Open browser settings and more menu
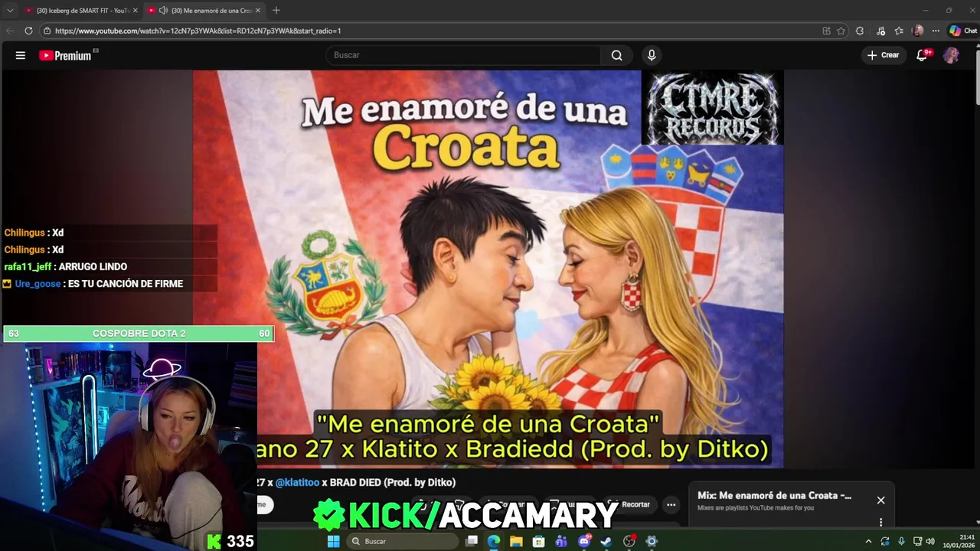The height and width of the screenshot is (551, 980). tap(936, 31)
